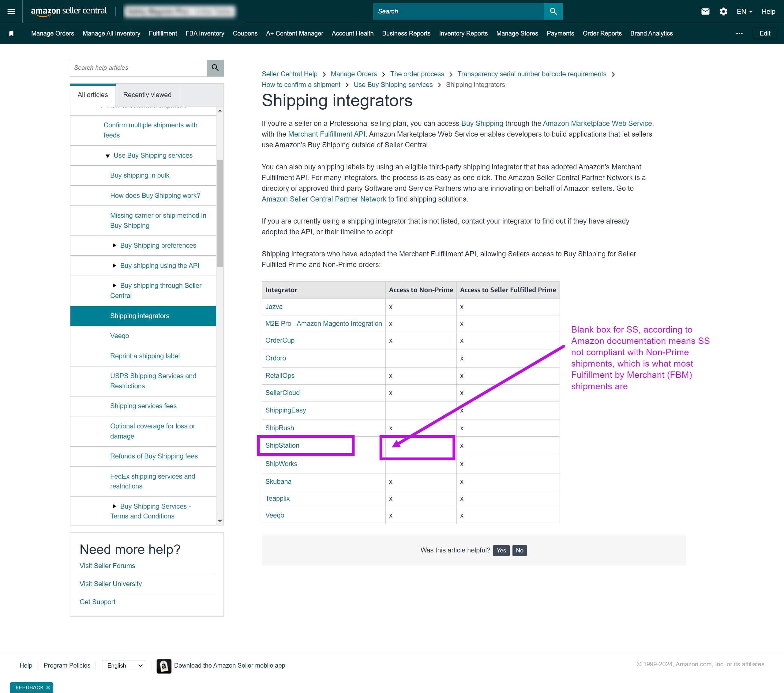Open the Coupons menu item
Screen dimensions: 784x693
point(245,34)
